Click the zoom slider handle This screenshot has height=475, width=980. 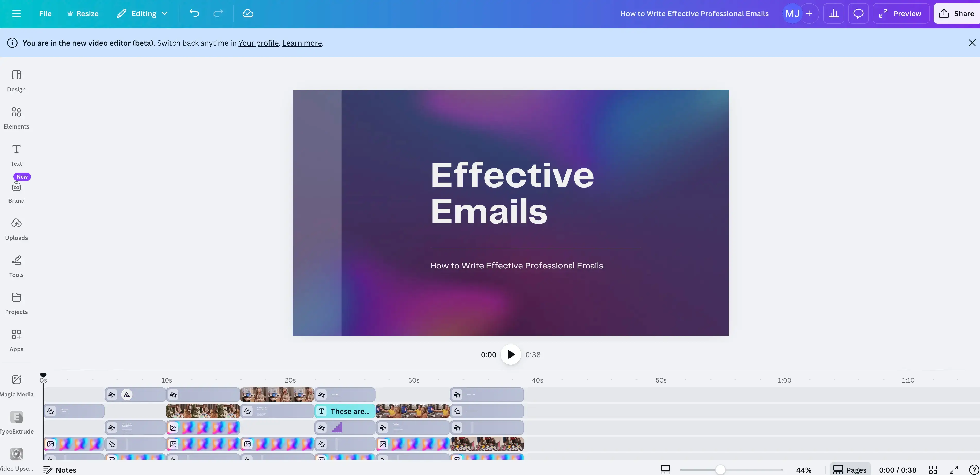pyautogui.click(x=720, y=470)
